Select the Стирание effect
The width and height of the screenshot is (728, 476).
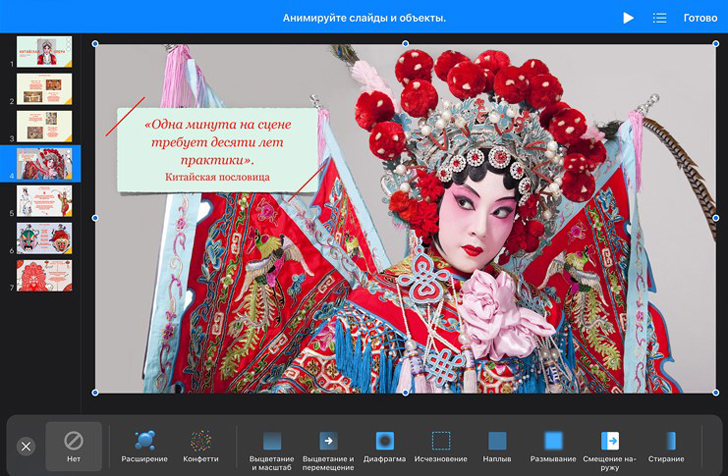click(666, 447)
